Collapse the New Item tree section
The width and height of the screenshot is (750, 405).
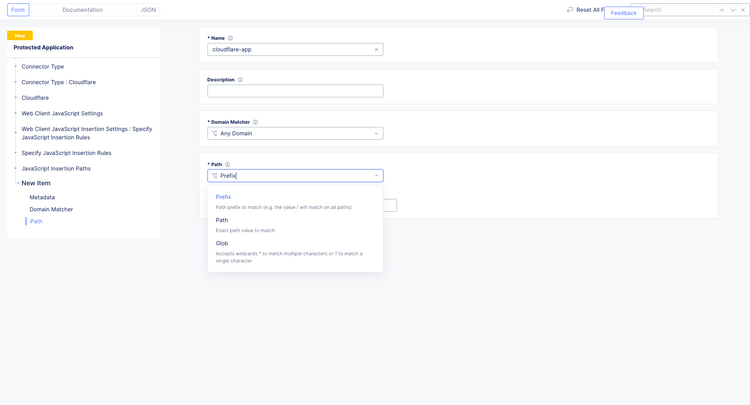click(18, 183)
